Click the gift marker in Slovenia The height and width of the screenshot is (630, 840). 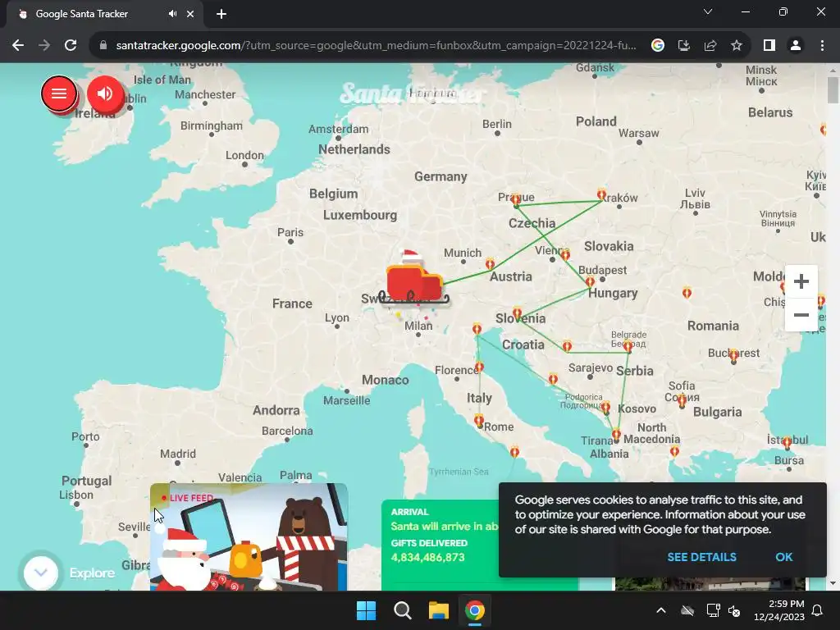point(517,313)
